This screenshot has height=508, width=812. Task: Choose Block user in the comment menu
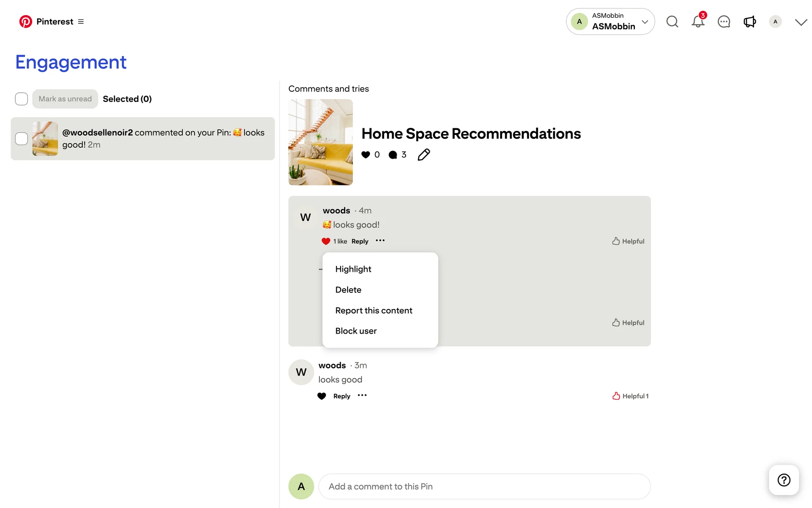pyautogui.click(x=356, y=331)
